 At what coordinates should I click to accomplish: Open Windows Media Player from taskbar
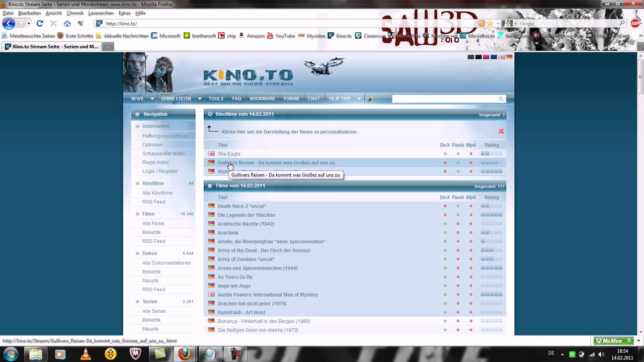(60, 354)
